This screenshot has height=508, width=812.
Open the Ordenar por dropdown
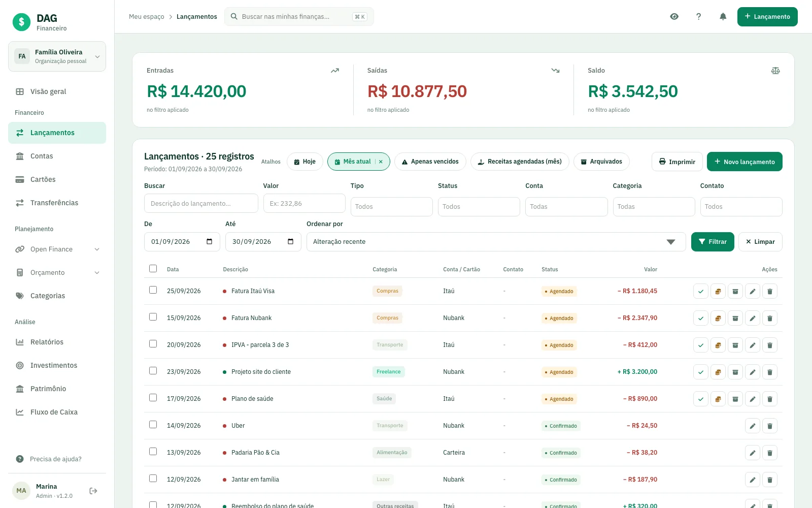pyautogui.click(x=496, y=242)
